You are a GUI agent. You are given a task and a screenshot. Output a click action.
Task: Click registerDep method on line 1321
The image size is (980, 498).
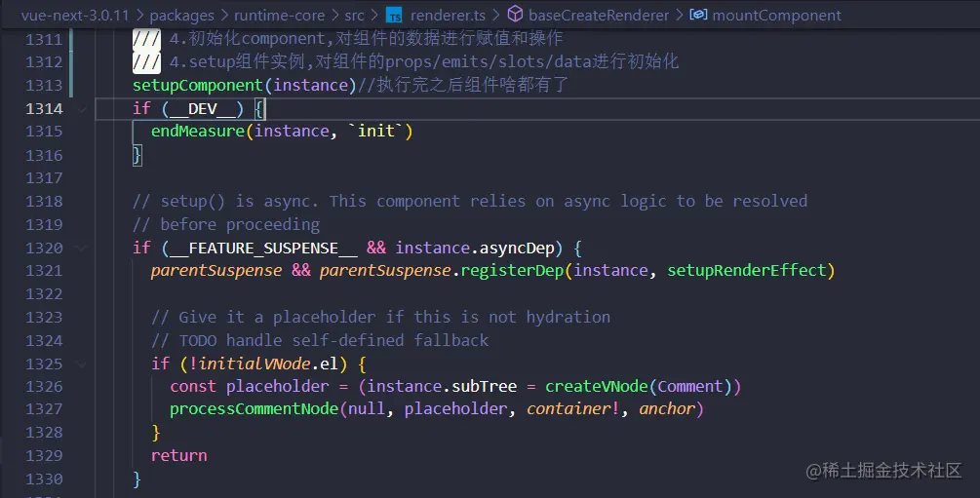click(513, 271)
